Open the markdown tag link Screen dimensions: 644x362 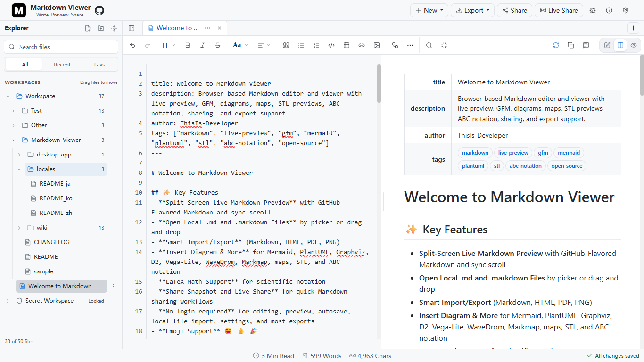click(x=475, y=153)
